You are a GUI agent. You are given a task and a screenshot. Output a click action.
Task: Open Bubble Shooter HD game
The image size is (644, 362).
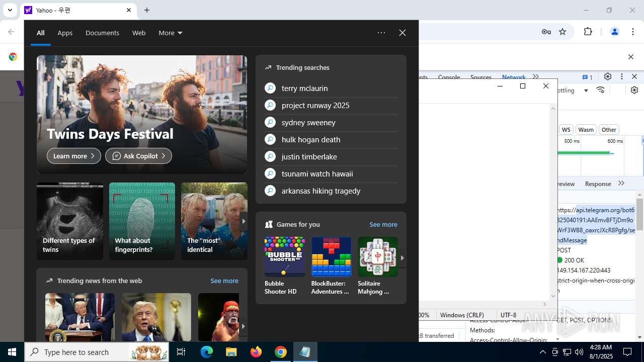[x=284, y=265]
